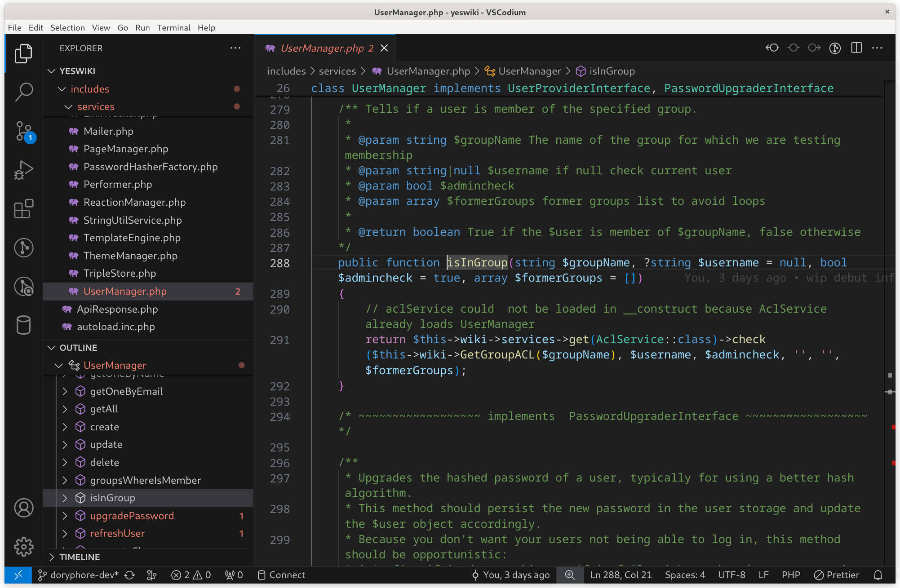This screenshot has height=588, width=900.
Task: Click the split editor right icon
Action: (x=856, y=48)
